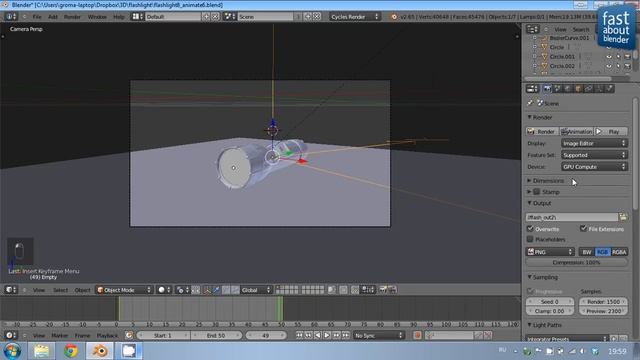Open the PNG file format dropdown

550,252
